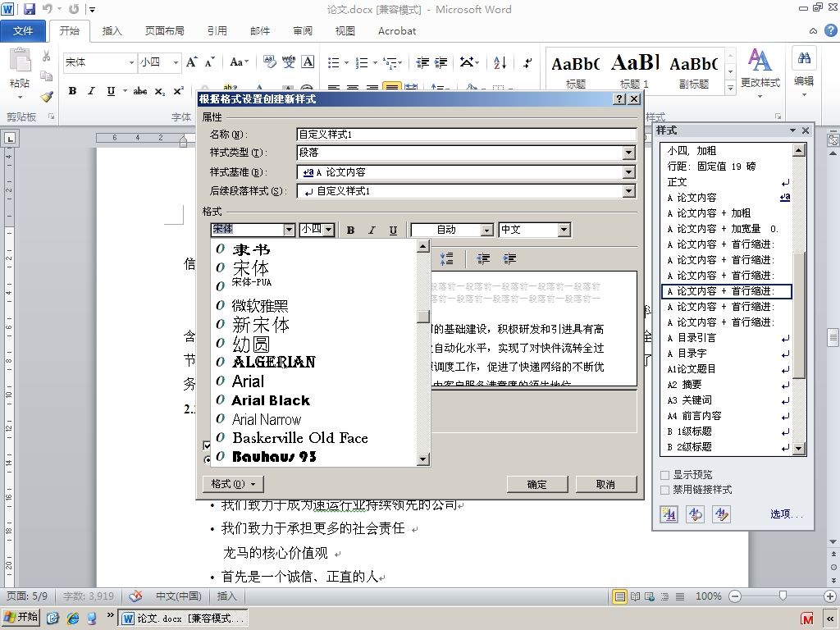Click the zoom slider thumb
This screenshot has height=630, width=840.
(783, 596)
